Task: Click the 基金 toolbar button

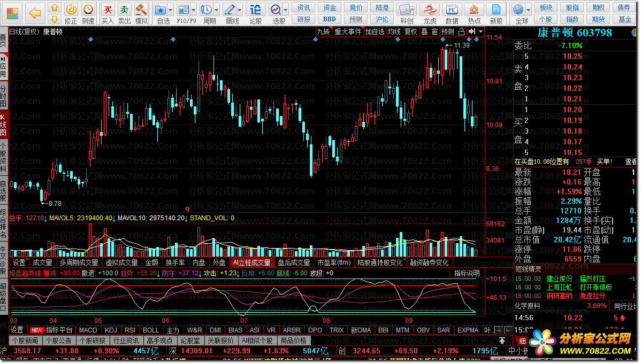Action: click(624, 19)
